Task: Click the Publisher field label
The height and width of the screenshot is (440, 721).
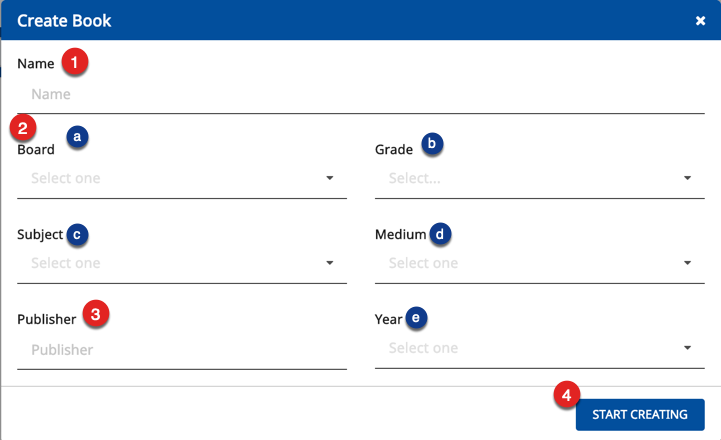Action: pos(46,320)
